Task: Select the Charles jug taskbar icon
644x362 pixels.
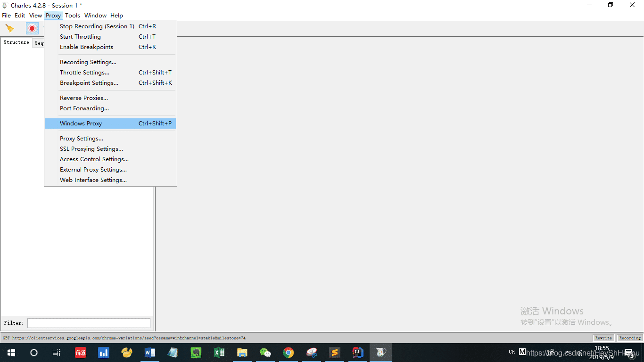Action: [x=381, y=353]
